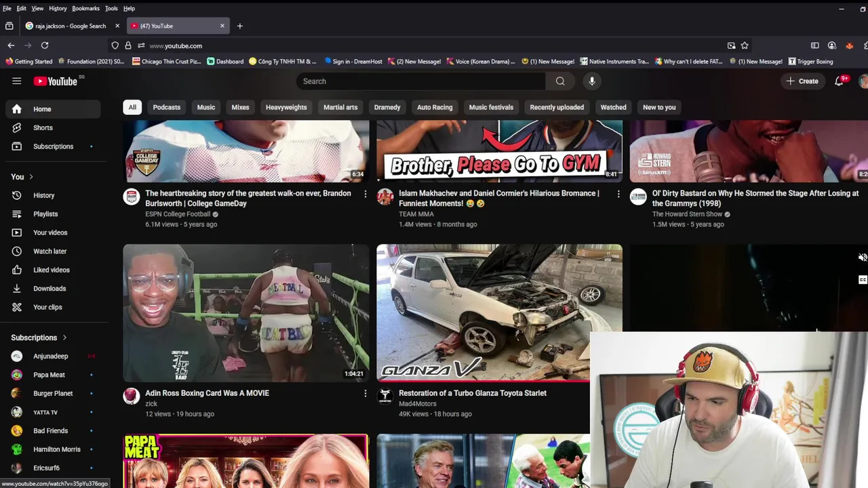Select the Music filter chip
The width and height of the screenshot is (868, 488).
pos(206,107)
